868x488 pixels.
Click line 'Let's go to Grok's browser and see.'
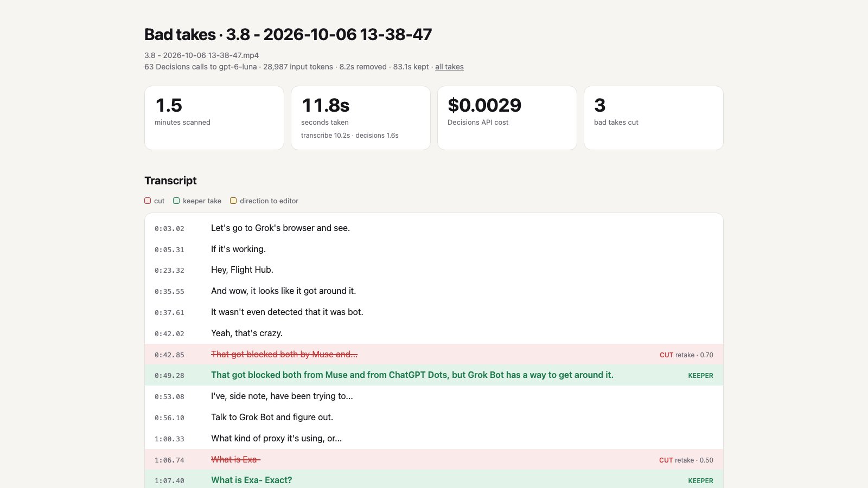pos(280,228)
